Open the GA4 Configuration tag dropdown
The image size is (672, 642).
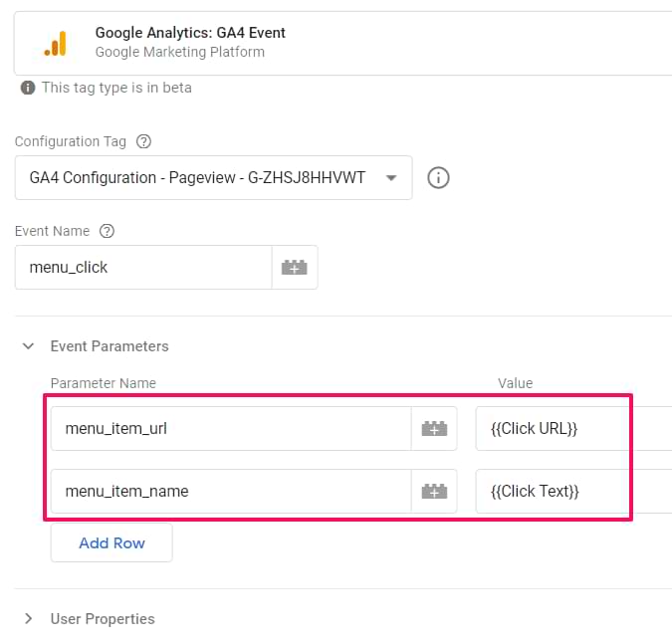213,178
